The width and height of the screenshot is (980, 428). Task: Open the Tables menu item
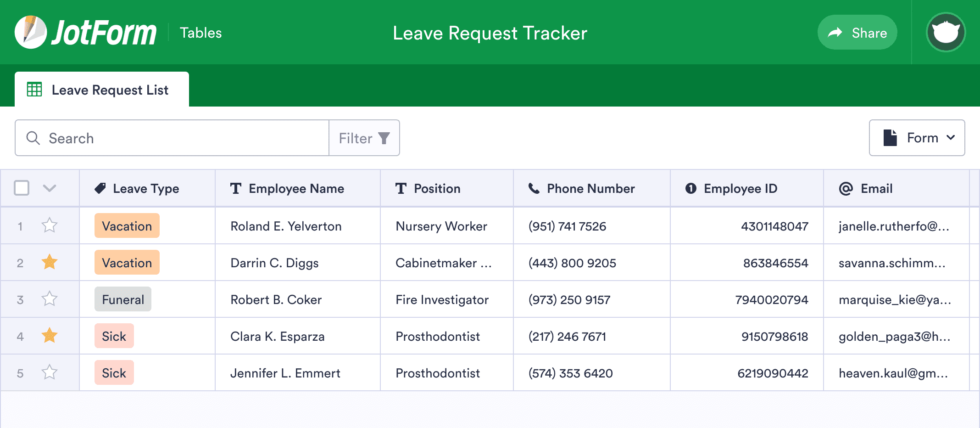pyautogui.click(x=200, y=32)
